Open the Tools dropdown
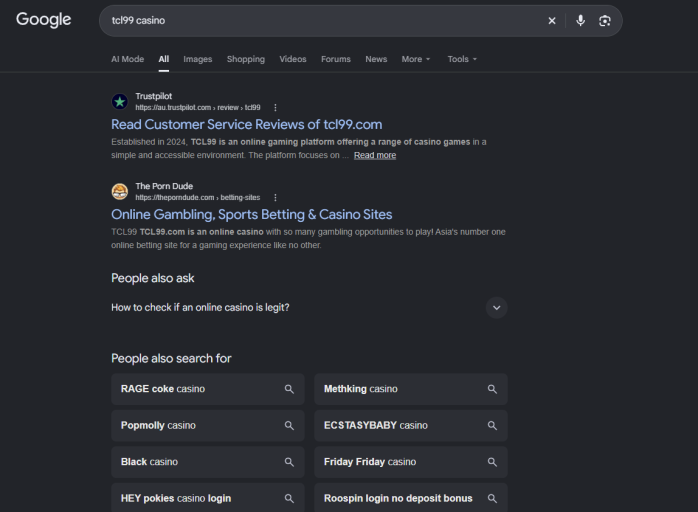The image size is (698, 512). (462, 59)
